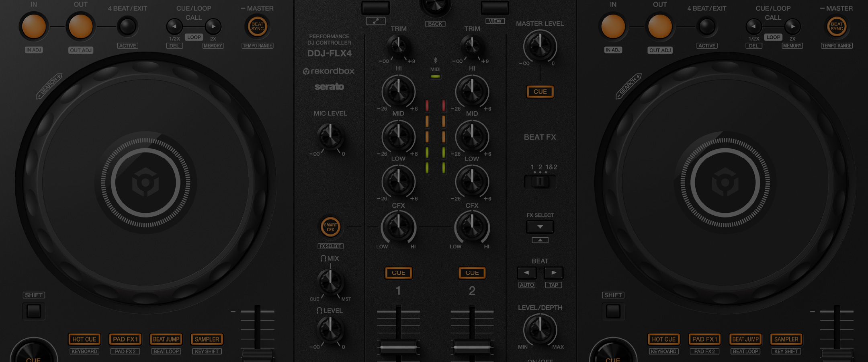
Task: Click the MASTER LEVEL knob
Action: tap(540, 47)
